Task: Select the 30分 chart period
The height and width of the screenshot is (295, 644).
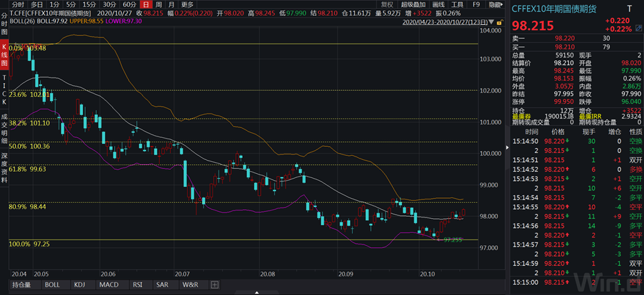Action: [x=109, y=5]
